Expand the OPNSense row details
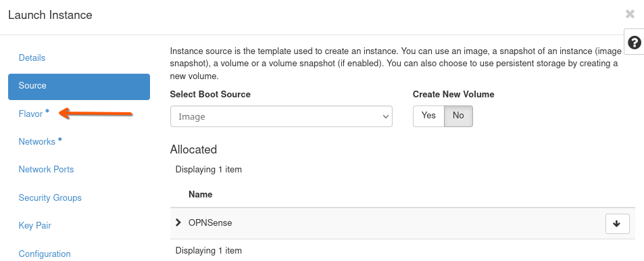644x261 pixels. [178, 222]
